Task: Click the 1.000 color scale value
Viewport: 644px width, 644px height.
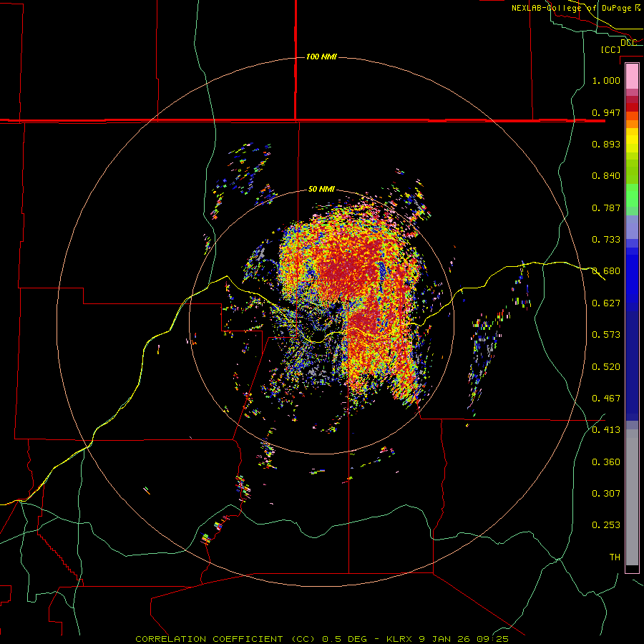Action: (x=606, y=80)
